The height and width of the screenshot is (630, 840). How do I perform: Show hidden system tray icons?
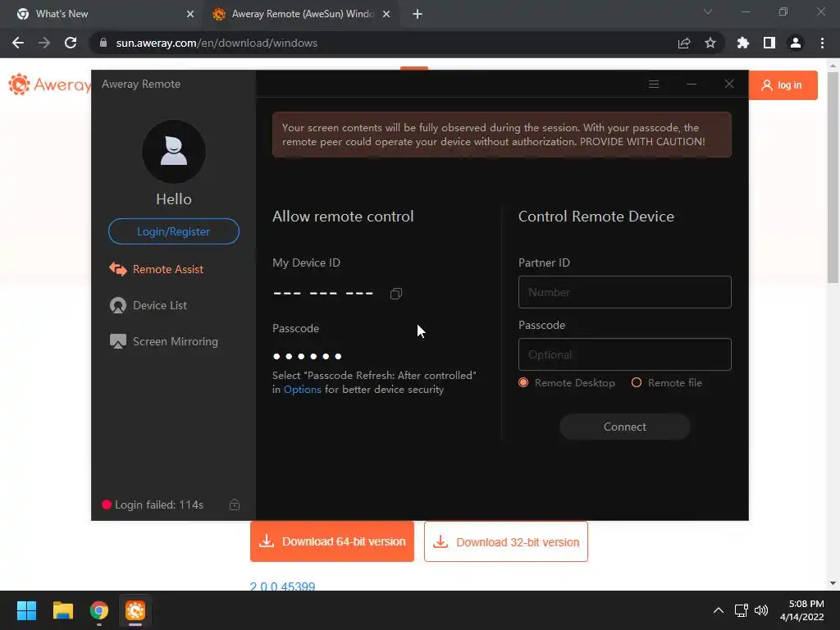[x=719, y=610]
